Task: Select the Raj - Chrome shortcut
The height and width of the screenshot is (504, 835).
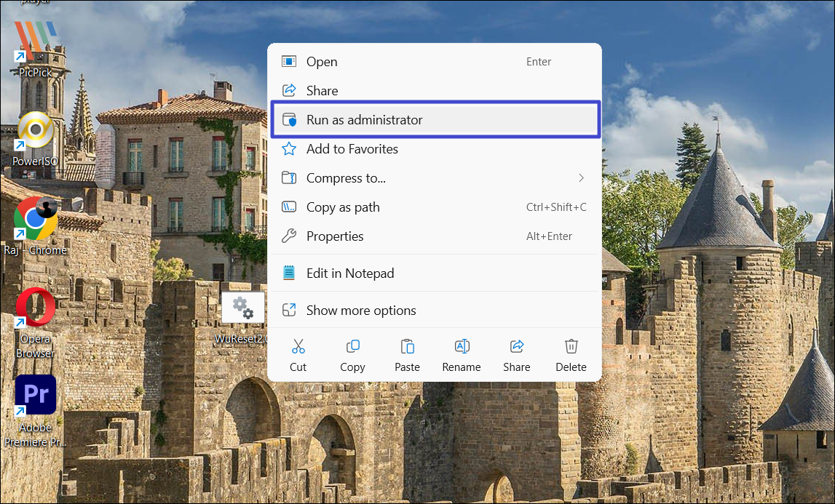Action: [x=35, y=219]
